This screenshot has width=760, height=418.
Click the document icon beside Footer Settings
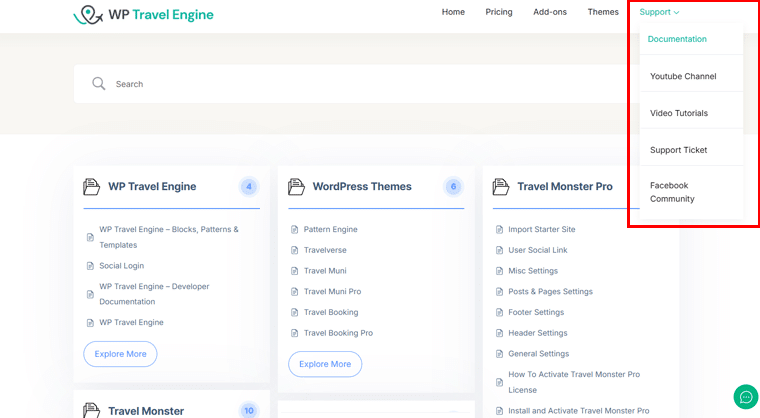click(x=499, y=312)
